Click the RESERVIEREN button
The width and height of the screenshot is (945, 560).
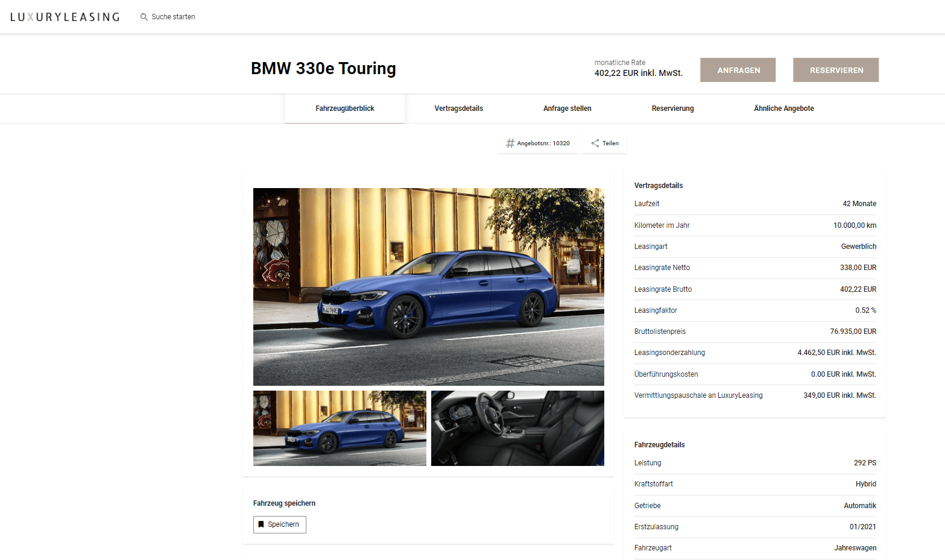(836, 70)
